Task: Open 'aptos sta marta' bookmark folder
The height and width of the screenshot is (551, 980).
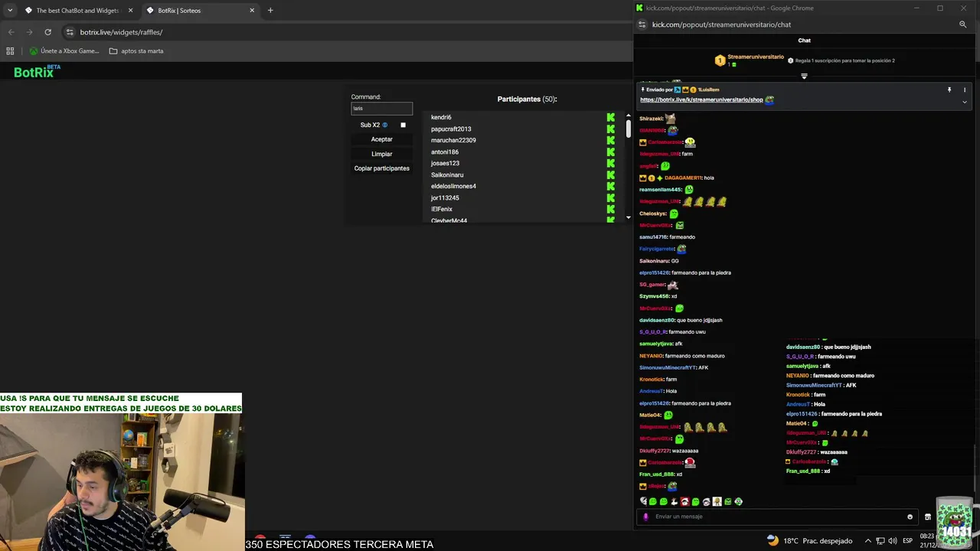Action: (x=136, y=51)
